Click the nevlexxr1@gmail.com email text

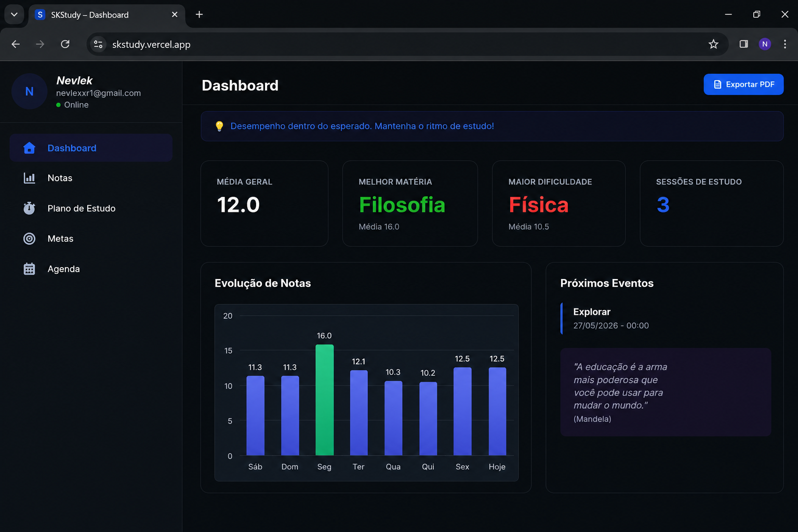tap(98, 93)
